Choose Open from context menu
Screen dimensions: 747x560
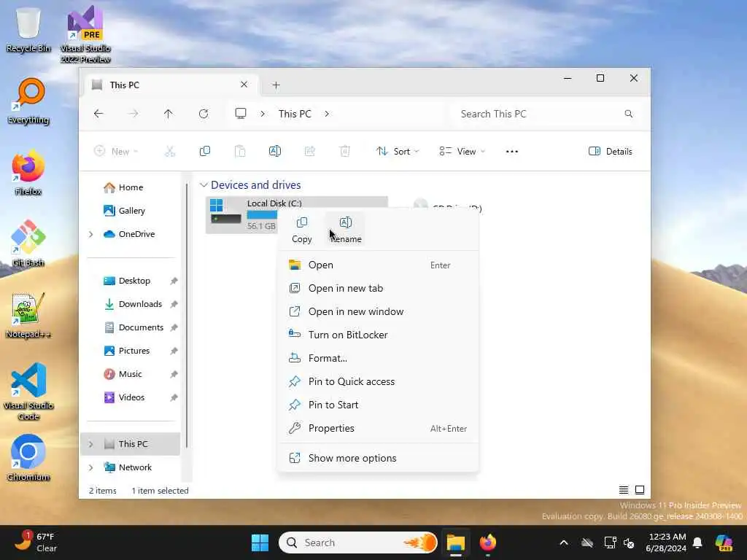coord(378,265)
